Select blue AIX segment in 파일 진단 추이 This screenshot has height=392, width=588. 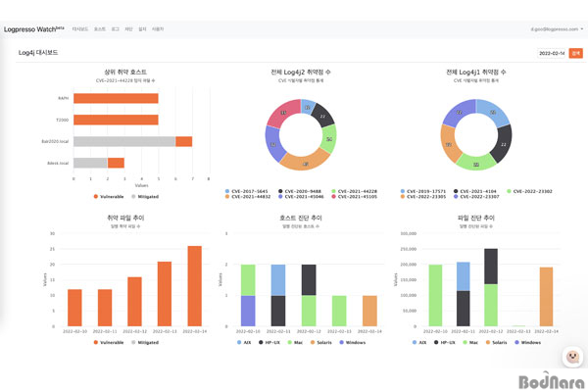click(x=464, y=276)
